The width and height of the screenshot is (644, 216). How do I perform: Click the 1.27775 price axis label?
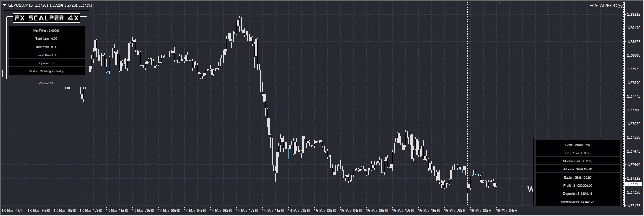634,96
